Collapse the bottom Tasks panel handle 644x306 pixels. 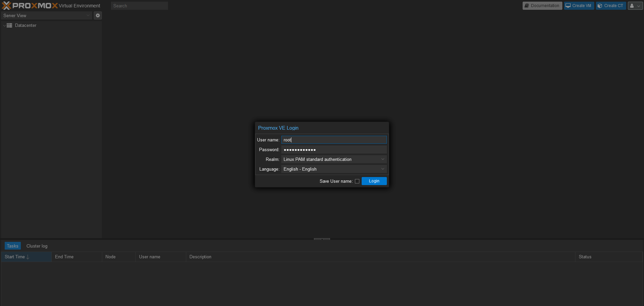(x=321, y=239)
